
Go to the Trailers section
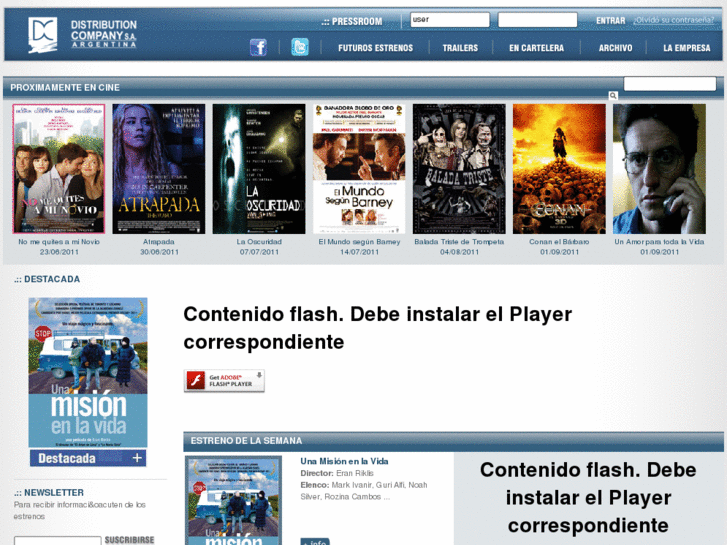click(460, 48)
